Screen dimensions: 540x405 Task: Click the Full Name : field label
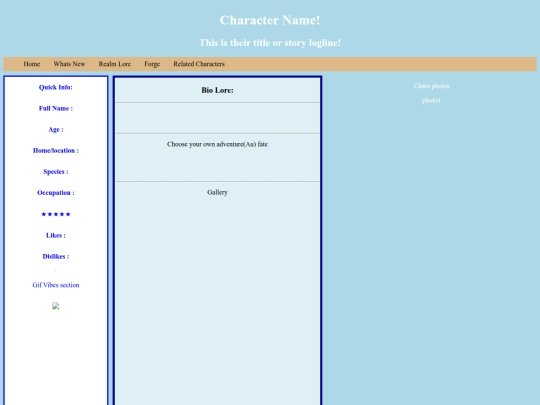click(56, 108)
